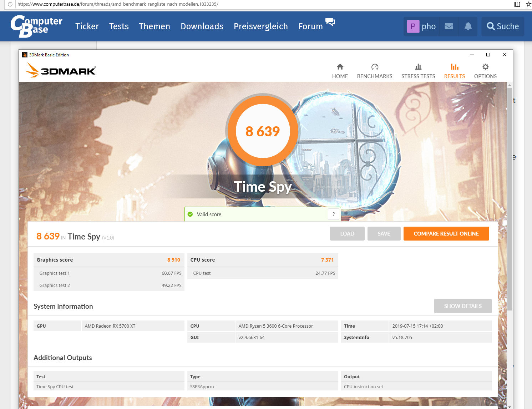Image resolution: width=532 pixels, height=409 pixels.
Task: Click the valid score help question mark
Action: (334, 214)
